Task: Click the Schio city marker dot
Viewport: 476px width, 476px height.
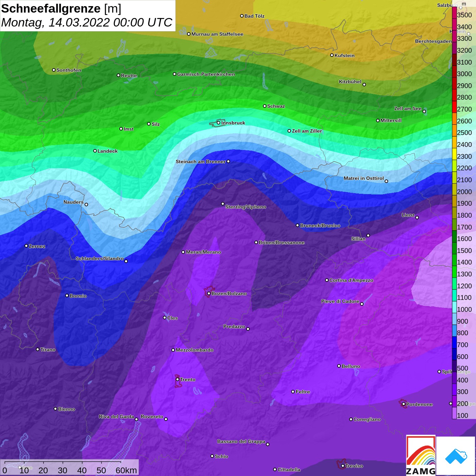Action: pos(212,456)
